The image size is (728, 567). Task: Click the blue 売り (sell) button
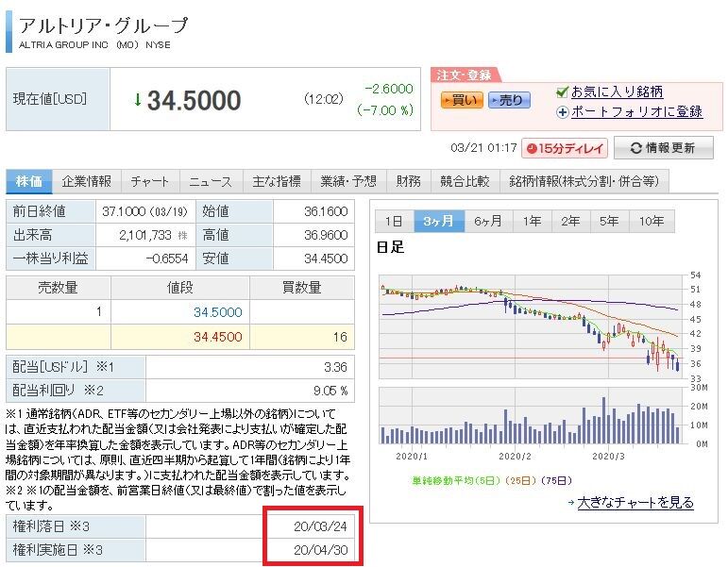(x=509, y=100)
